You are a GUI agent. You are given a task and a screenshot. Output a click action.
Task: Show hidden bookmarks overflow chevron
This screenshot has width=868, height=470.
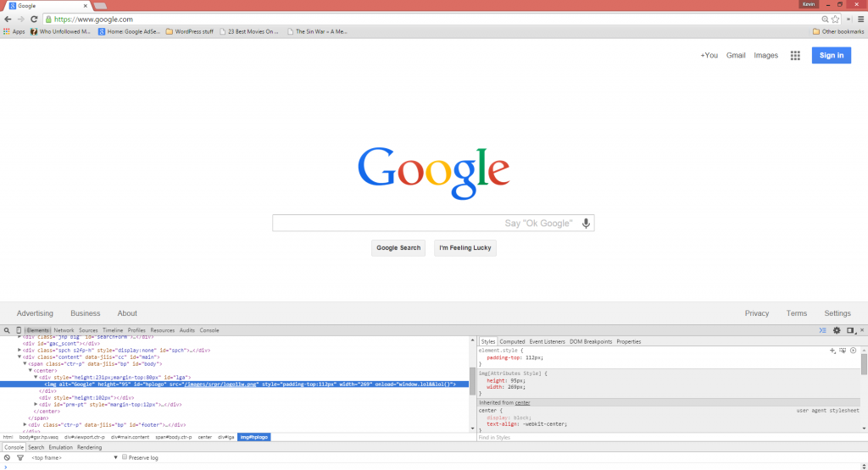point(849,19)
